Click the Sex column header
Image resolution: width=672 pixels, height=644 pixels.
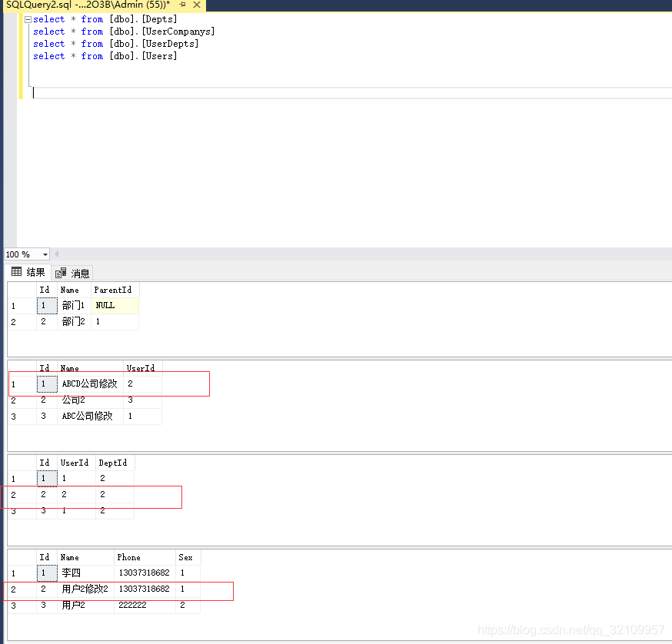[x=188, y=557]
